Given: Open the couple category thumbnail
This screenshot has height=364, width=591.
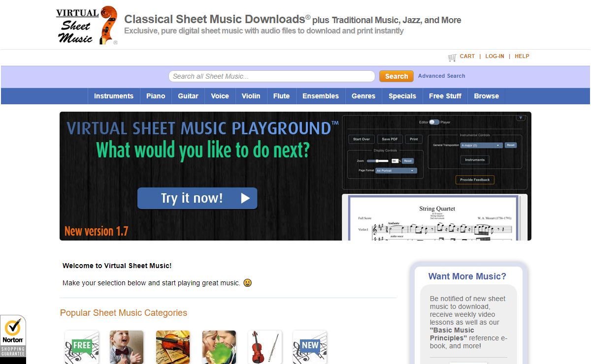Looking at the screenshot, I should [219, 347].
